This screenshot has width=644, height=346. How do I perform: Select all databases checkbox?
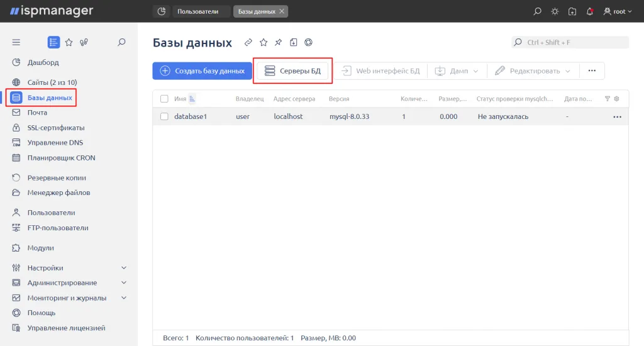pos(164,99)
